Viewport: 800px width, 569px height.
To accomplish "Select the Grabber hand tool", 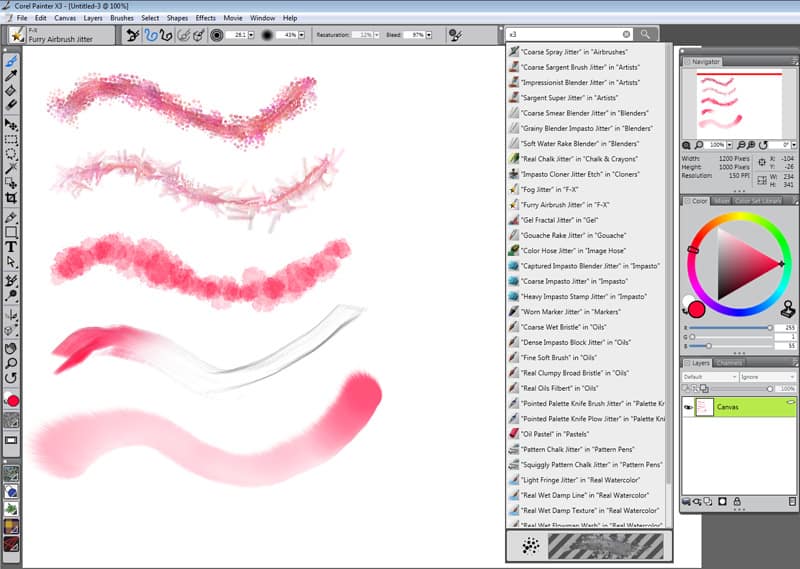I will pyautogui.click(x=11, y=349).
